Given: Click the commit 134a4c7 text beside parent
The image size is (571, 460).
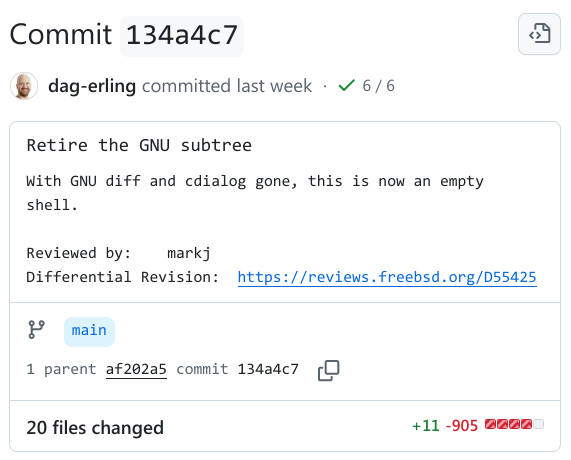Looking at the screenshot, I should [237, 369].
